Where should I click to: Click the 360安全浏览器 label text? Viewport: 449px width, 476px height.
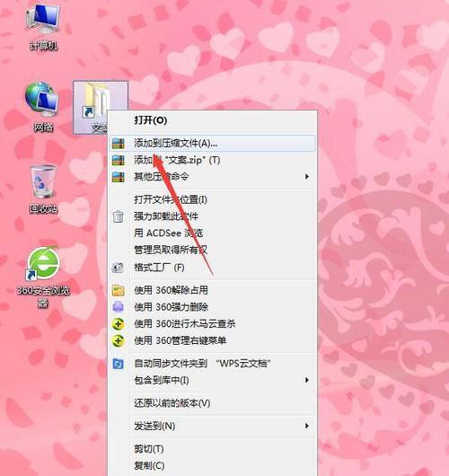pyautogui.click(x=43, y=296)
